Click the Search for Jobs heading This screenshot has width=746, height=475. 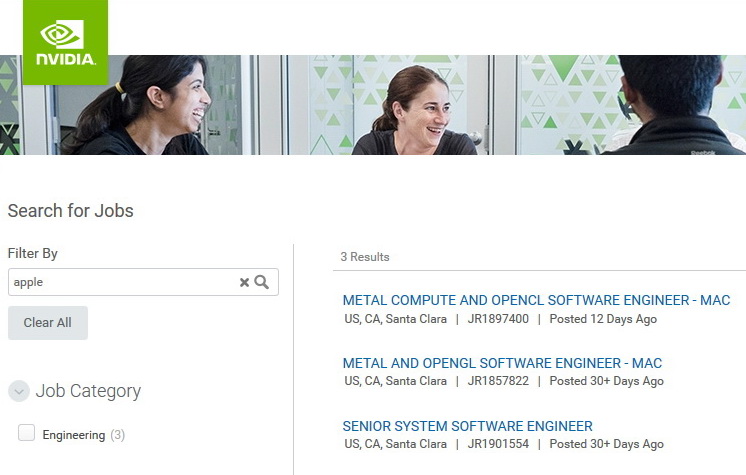click(x=70, y=211)
